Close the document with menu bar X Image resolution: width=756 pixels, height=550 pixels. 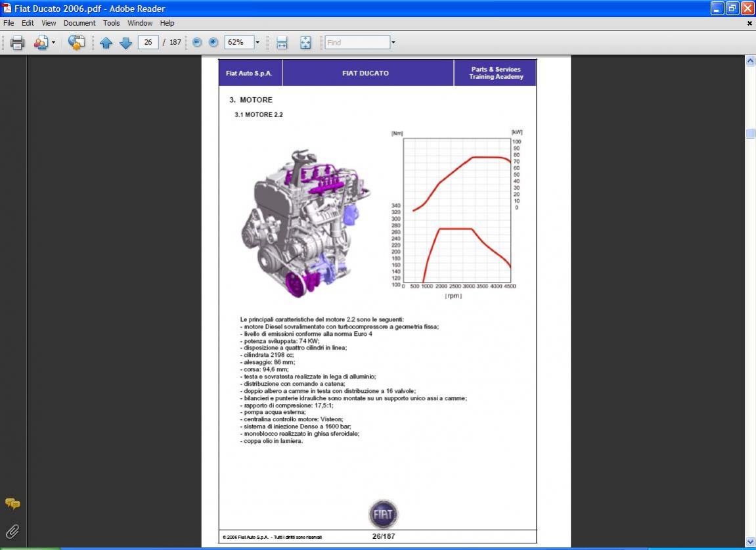749,23
